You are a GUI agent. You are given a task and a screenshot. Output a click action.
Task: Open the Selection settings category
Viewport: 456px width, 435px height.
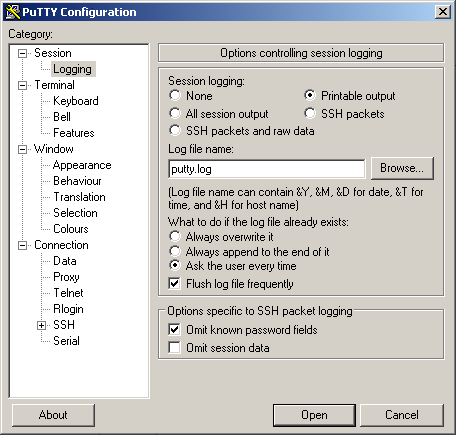pos(75,213)
